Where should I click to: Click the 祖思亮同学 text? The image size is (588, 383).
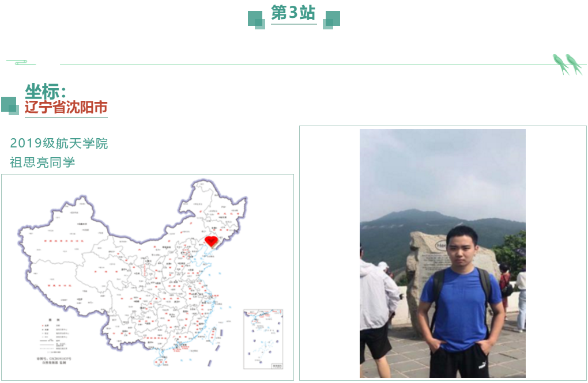coord(43,162)
